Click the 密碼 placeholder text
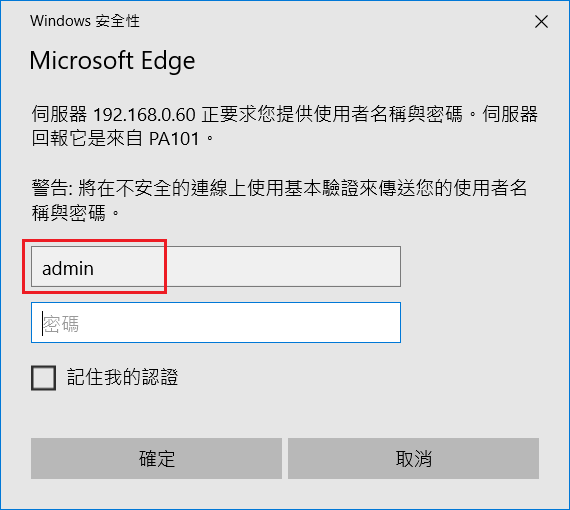Screen dimensions: 570x510 (x=60, y=324)
